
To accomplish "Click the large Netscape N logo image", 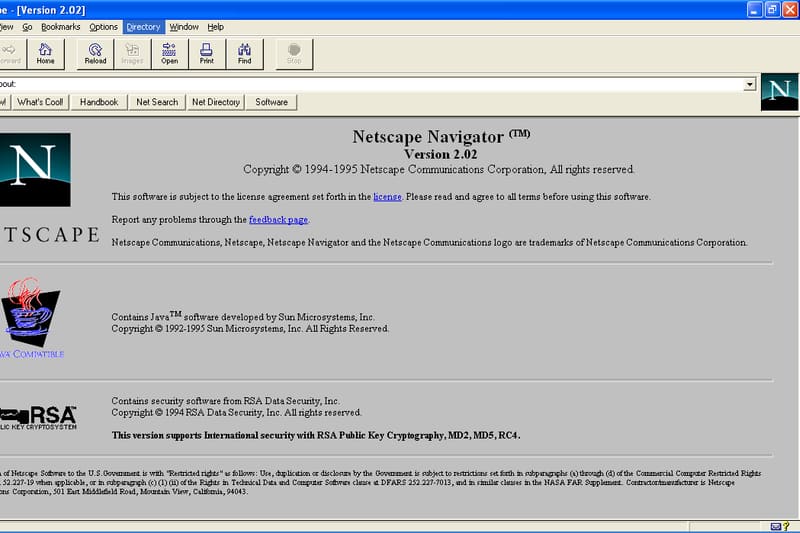I will (35, 170).
